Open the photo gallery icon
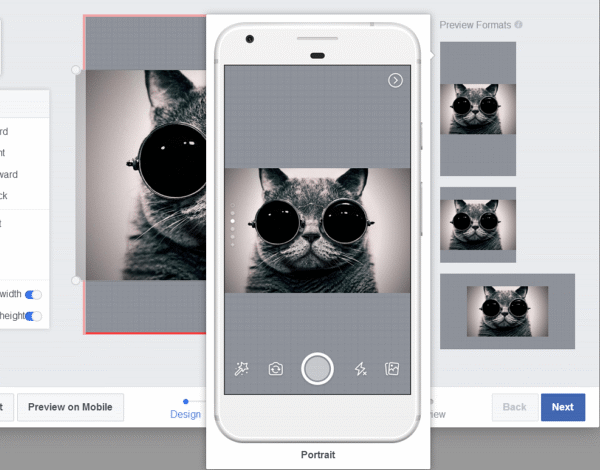600x470 pixels. click(x=393, y=369)
